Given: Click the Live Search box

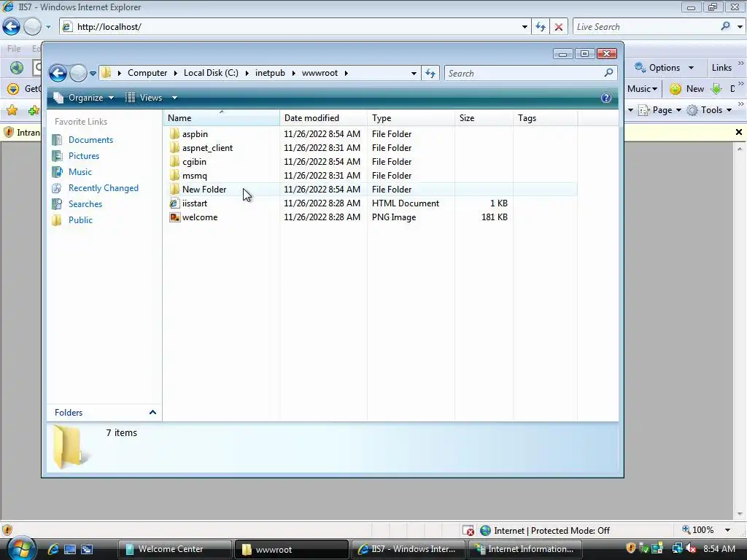Looking at the screenshot, I should click(x=646, y=27).
